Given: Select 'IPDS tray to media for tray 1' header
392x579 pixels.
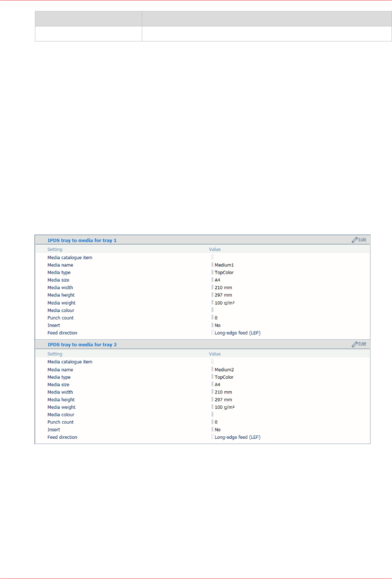Looking at the screenshot, I should click(82, 240).
